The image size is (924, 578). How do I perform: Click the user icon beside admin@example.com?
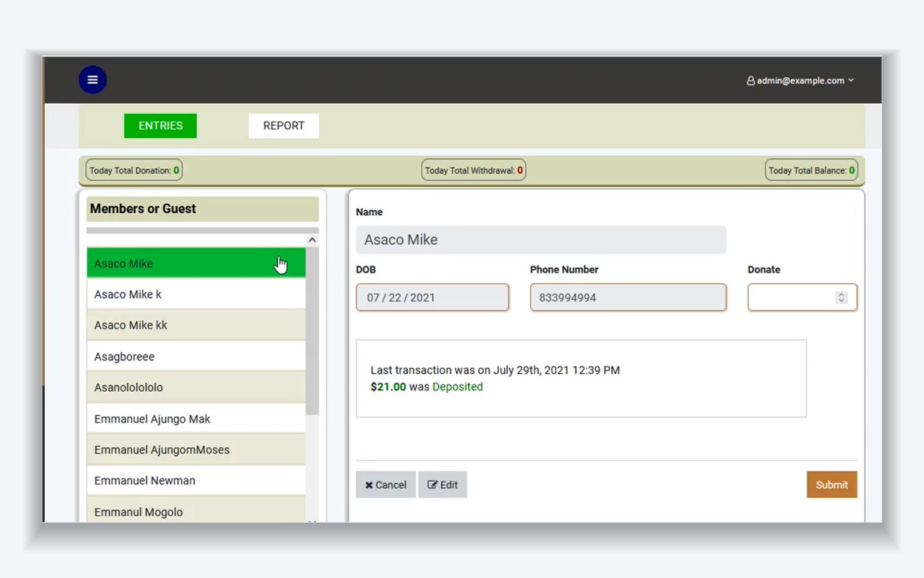pyautogui.click(x=750, y=80)
